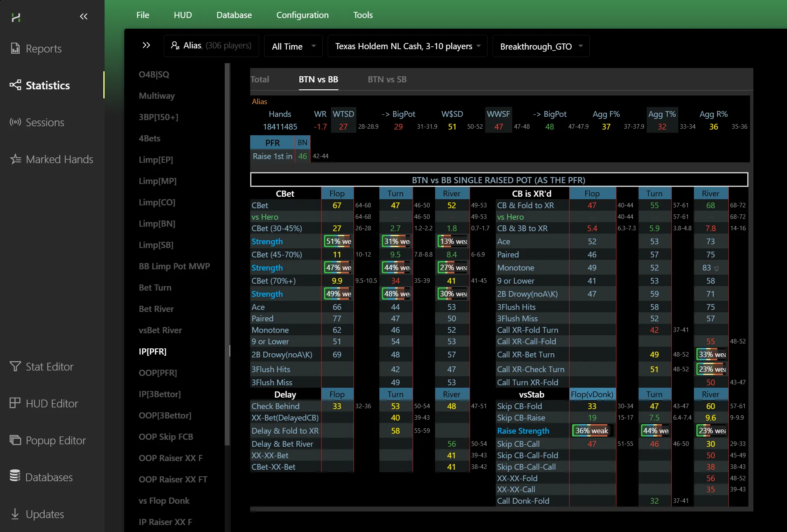Click the CBet flop 51% strength bar

click(x=338, y=241)
